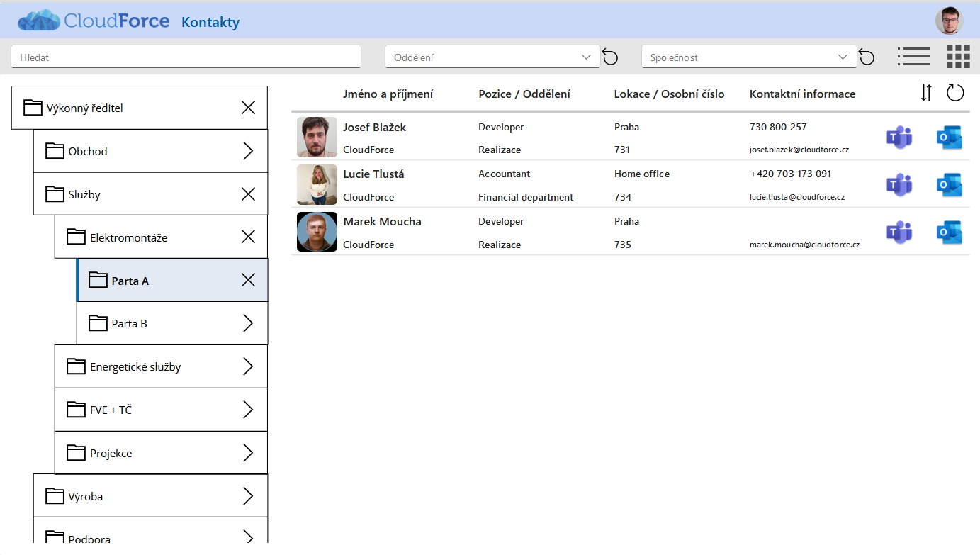This screenshot has width=980, height=555.
Task: Select the Energetické služby folder
Action: 161,366
